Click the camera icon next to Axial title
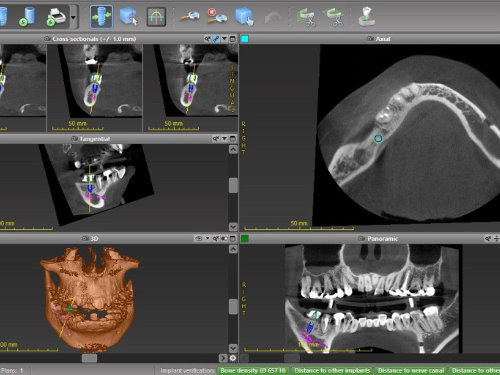 370,39
